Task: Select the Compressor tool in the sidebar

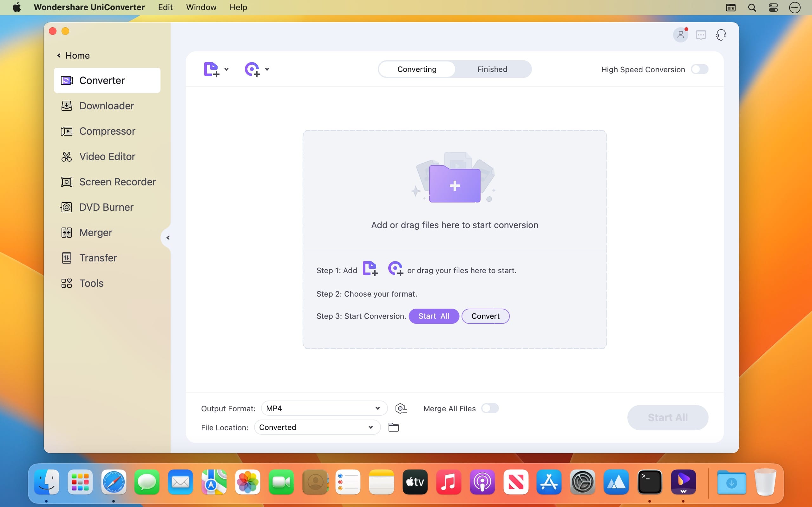Action: (107, 131)
